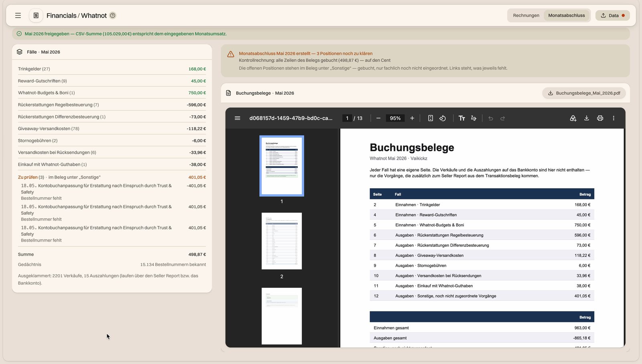Click the 95% zoom level field

click(x=395, y=118)
